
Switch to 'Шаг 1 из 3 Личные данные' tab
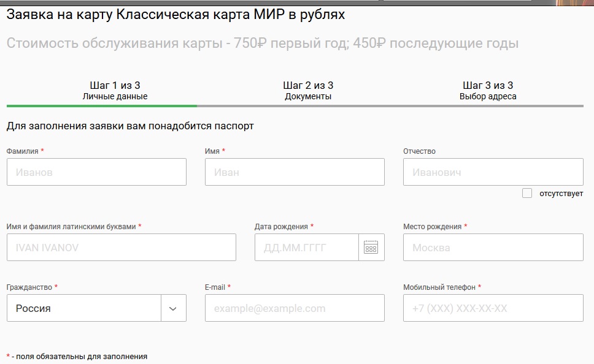coord(115,91)
